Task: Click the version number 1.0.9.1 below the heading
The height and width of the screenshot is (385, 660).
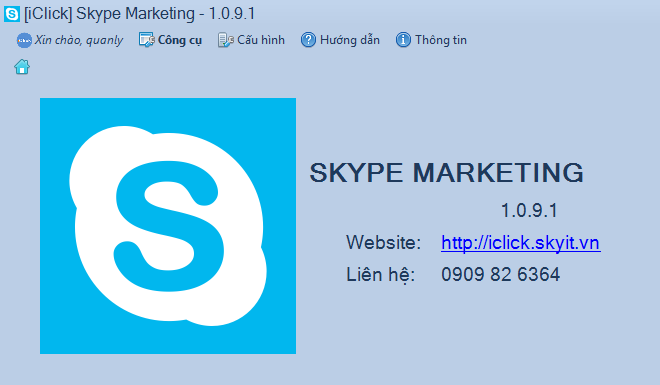Action: pos(529,210)
